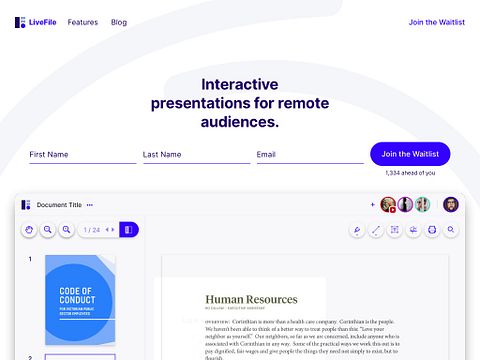
Task: Click the zoom in magnifier icon
Action: coord(66,230)
